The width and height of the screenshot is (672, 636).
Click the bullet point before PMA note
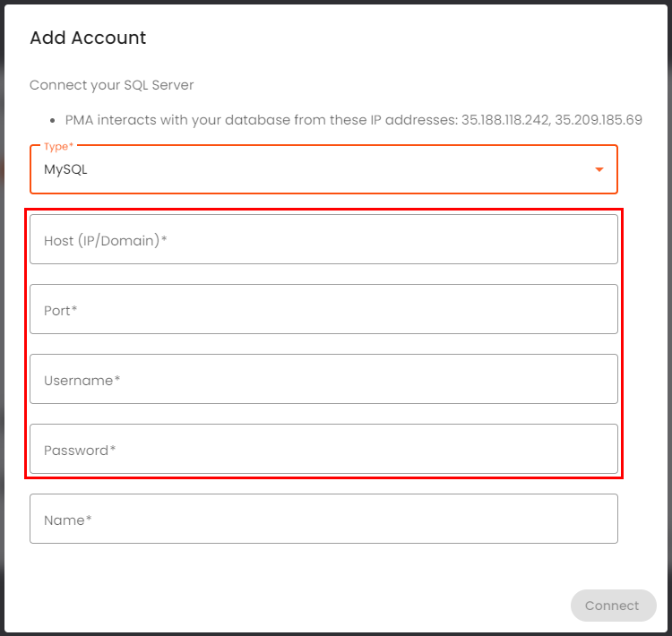tap(54, 120)
